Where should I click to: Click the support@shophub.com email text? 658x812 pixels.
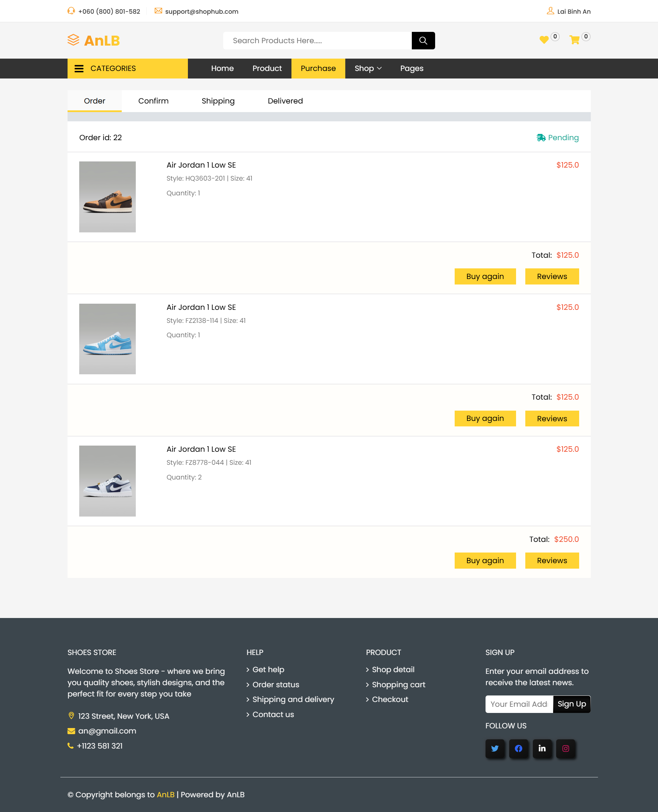coord(202,11)
